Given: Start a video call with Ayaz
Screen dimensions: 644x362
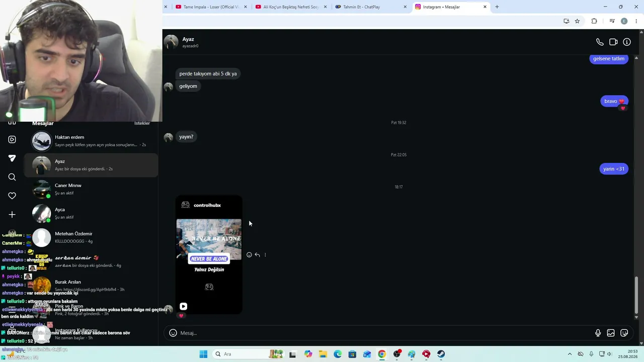Looking at the screenshot, I should pyautogui.click(x=613, y=42).
